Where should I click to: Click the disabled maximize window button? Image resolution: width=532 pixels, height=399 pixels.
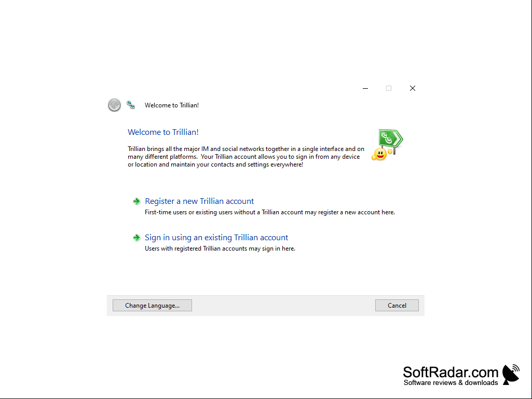[389, 88]
